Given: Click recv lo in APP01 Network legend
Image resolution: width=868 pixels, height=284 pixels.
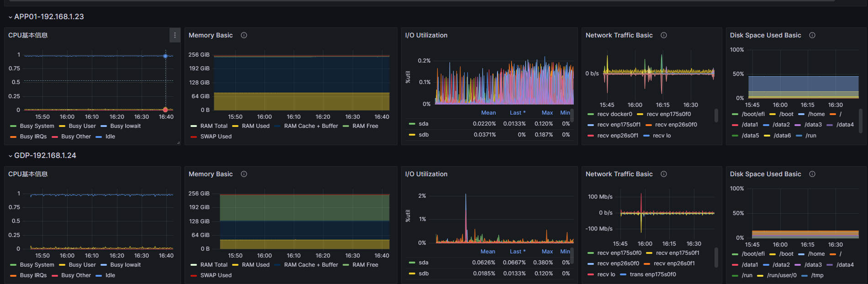Looking at the screenshot, I should (662, 136).
